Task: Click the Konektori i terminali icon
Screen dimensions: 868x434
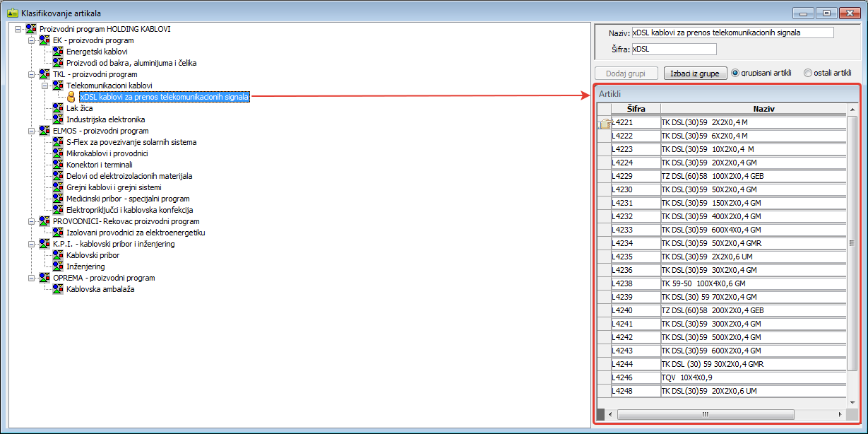Action: coord(58,165)
